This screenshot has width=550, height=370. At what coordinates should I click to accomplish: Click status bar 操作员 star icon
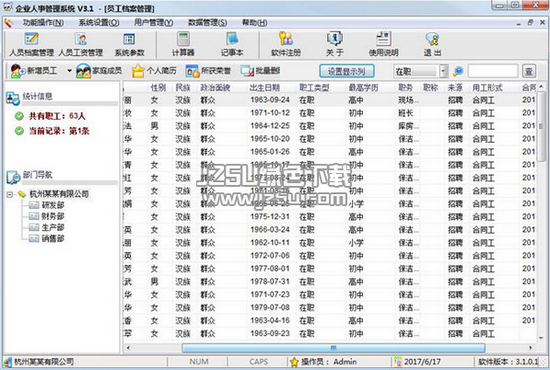[294, 362]
